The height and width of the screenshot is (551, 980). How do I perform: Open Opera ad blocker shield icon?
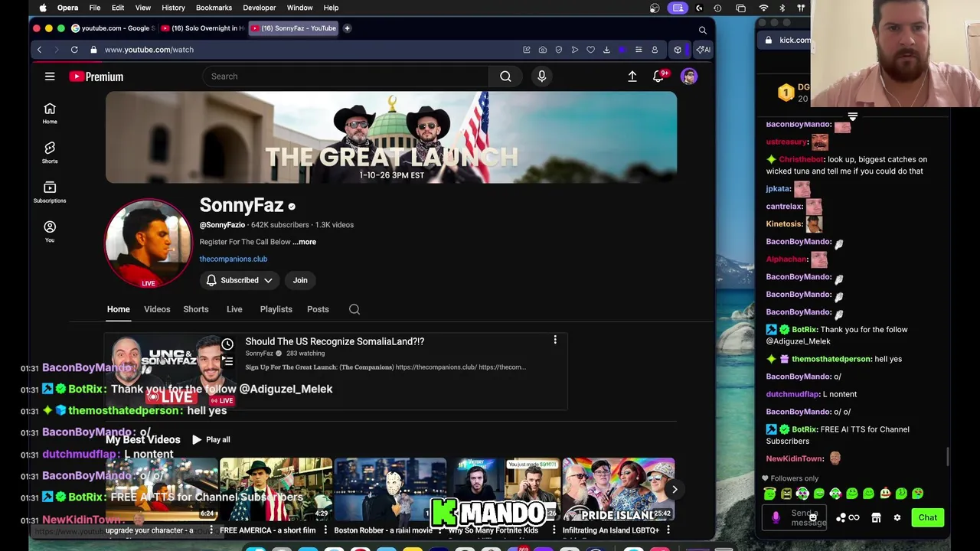pos(559,50)
